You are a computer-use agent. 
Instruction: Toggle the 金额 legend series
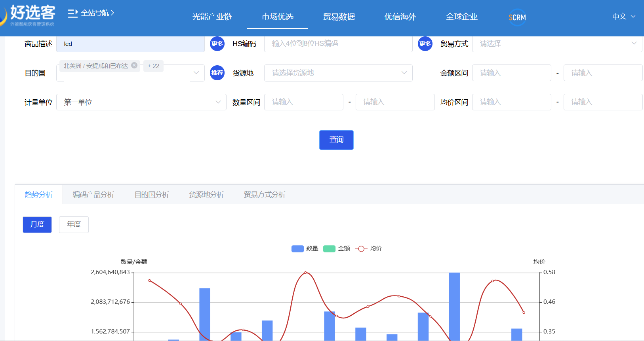[337, 248]
